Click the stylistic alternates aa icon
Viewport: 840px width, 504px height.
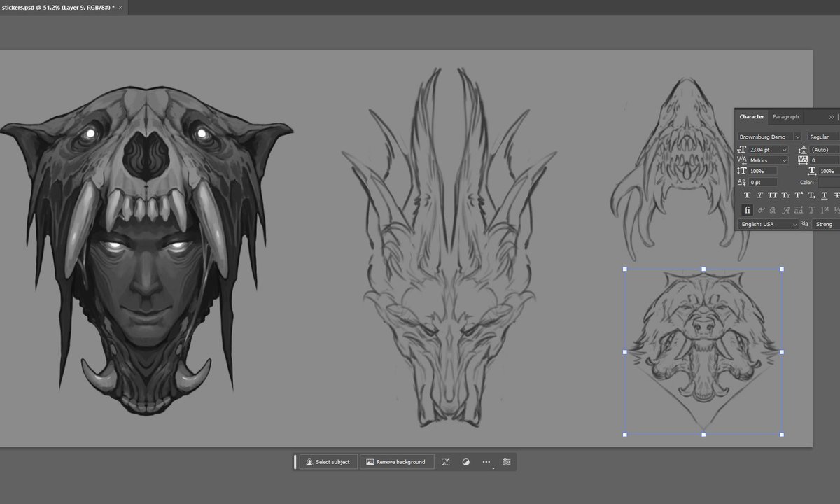[799, 210]
